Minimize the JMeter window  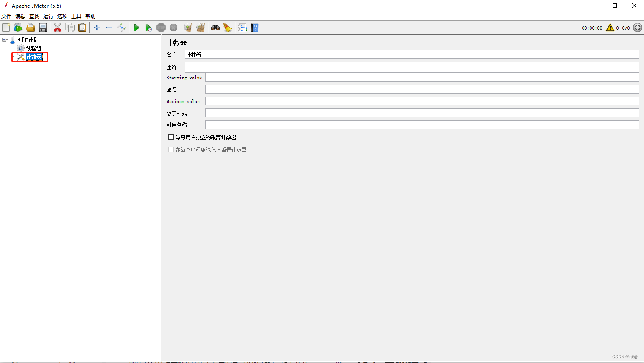pos(596,6)
